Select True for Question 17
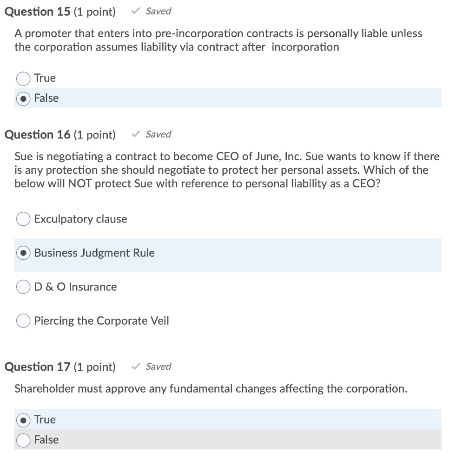 (23, 419)
